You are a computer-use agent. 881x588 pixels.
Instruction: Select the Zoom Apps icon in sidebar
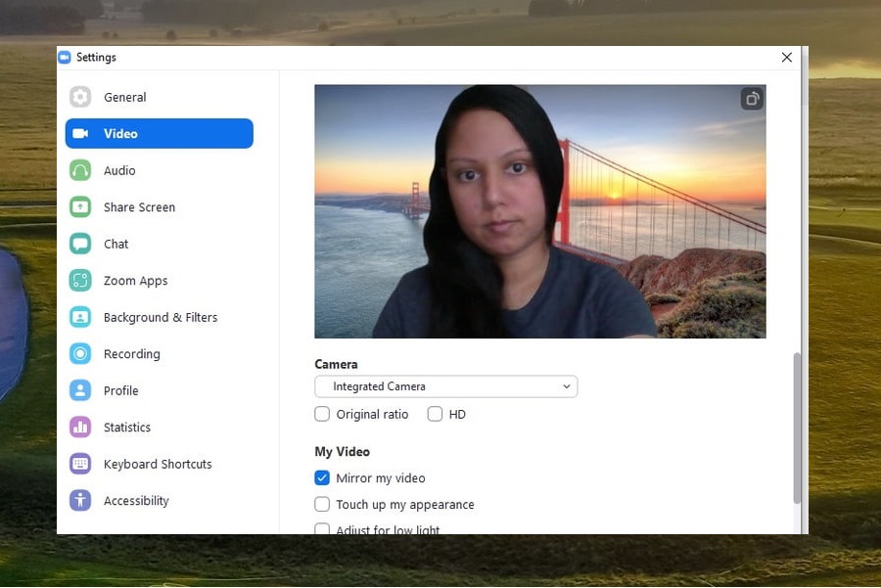(79, 280)
